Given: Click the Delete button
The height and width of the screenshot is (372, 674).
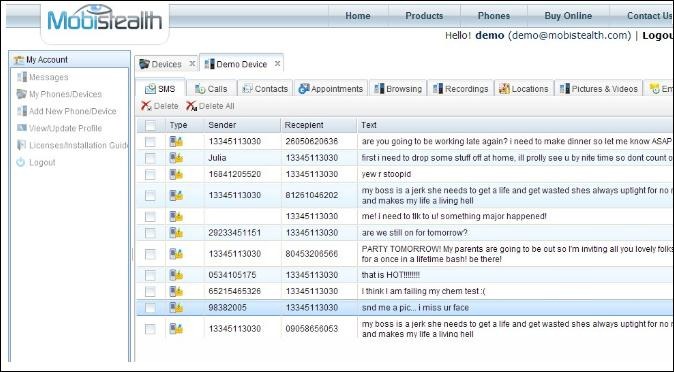Looking at the screenshot, I should point(159,106).
